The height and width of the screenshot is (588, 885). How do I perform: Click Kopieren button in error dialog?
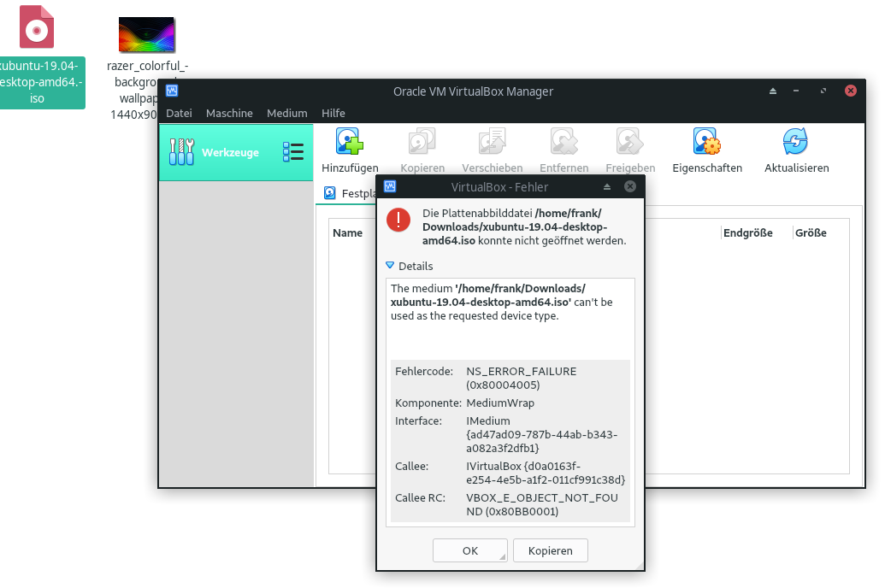(550, 550)
